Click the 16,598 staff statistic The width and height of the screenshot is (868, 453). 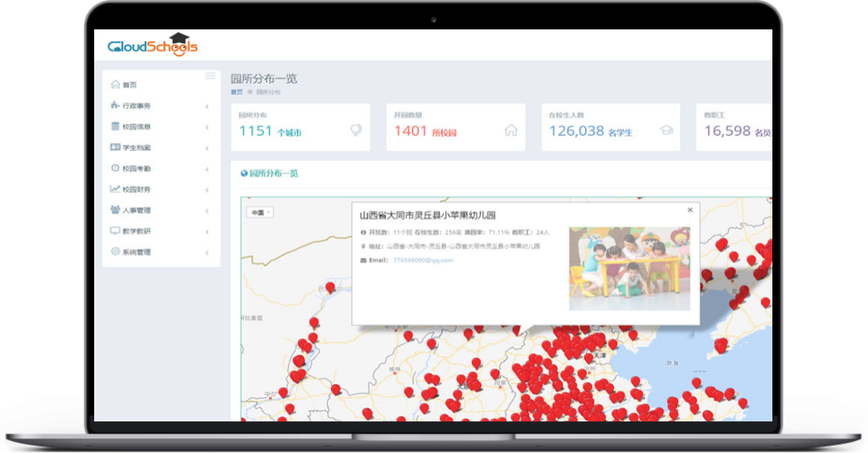737,131
